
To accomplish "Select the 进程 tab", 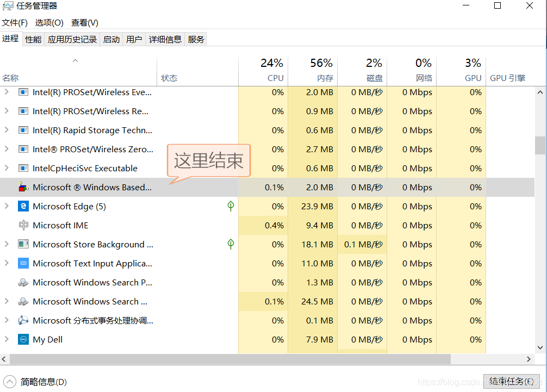I will pyautogui.click(x=10, y=39).
